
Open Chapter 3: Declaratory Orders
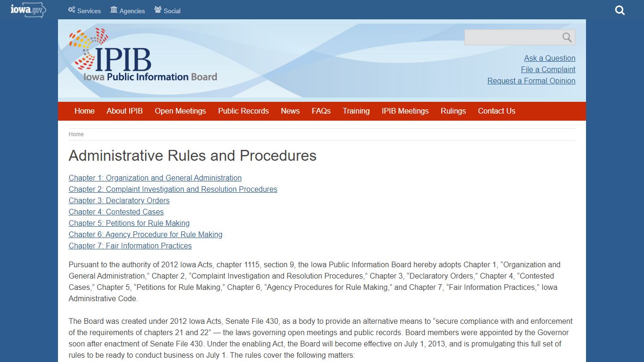point(119,200)
